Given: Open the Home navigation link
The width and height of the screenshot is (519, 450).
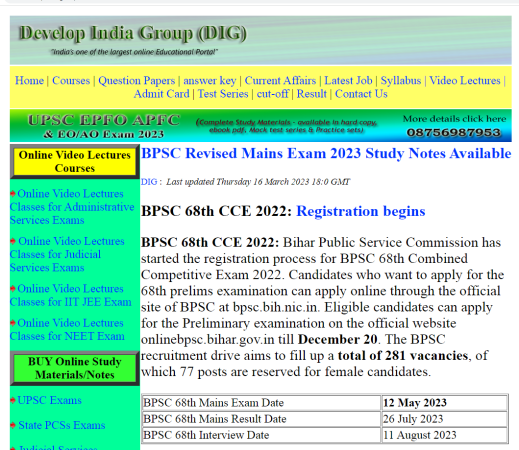Looking at the screenshot, I should pos(29,80).
